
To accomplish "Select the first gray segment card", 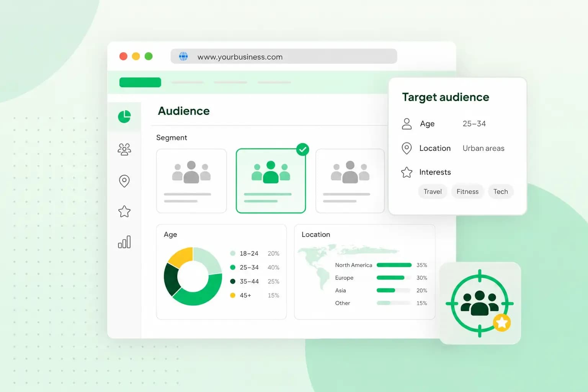I will point(191,181).
